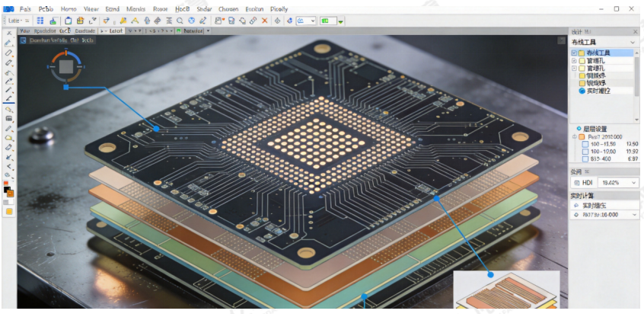
Task: Toggle checkbox next to 835-400 layer row
Action: 585,159
